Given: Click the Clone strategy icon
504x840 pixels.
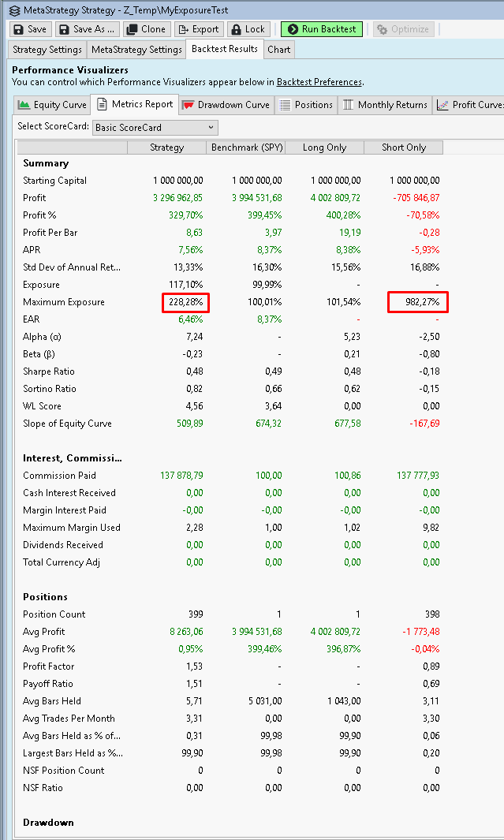Looking at the screenshot, I should coord(133,29).
